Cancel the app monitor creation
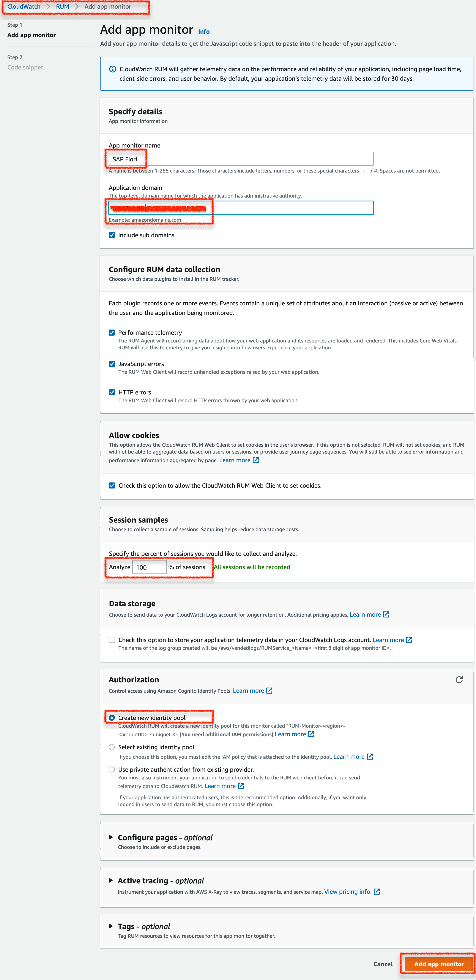Screen dimensions: 476x980 (x=383, y=964)
